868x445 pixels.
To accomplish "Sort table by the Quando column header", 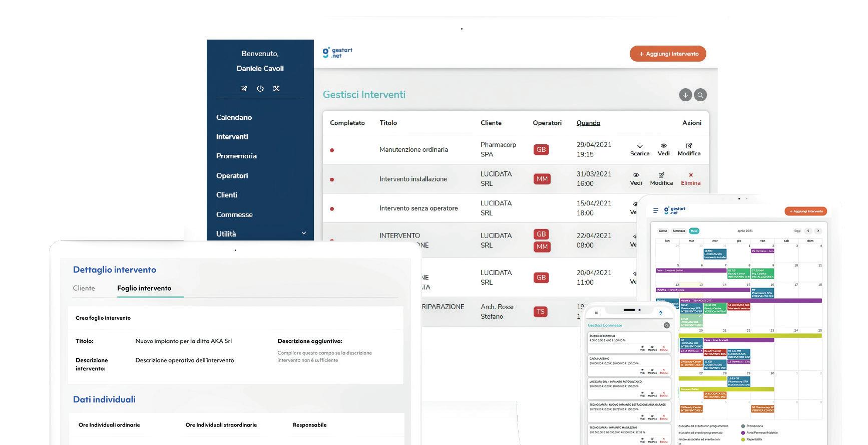I will [x=588, y=123].
